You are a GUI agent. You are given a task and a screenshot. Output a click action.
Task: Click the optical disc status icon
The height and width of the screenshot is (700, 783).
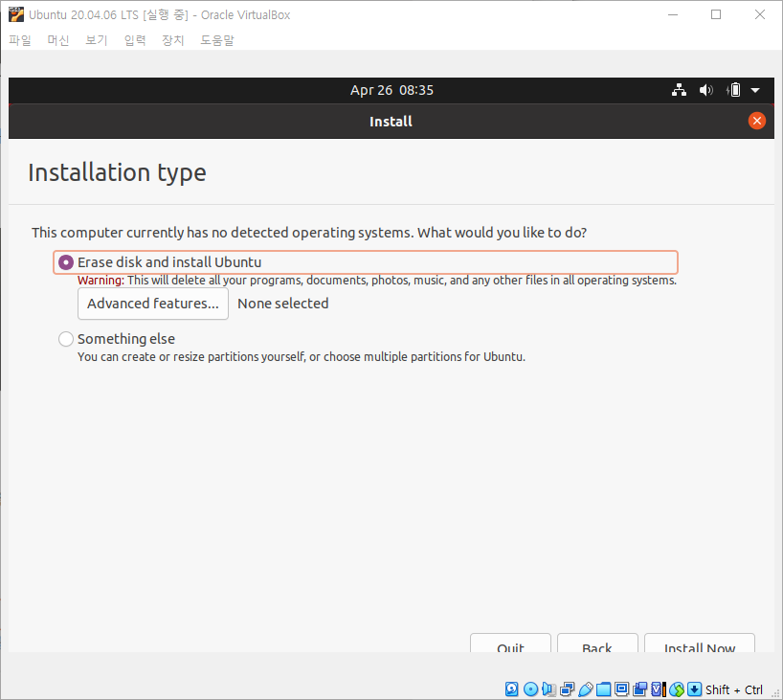[530, 689]
